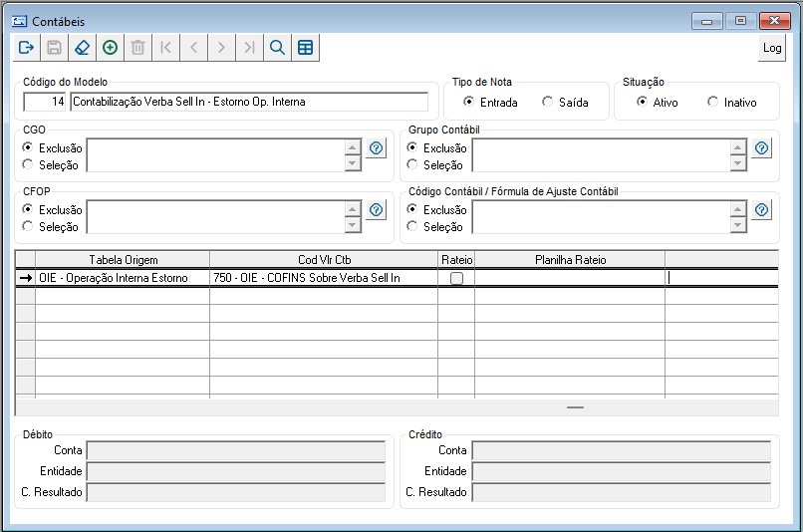
Task: Click the model description text field
Action: (249, 102)
